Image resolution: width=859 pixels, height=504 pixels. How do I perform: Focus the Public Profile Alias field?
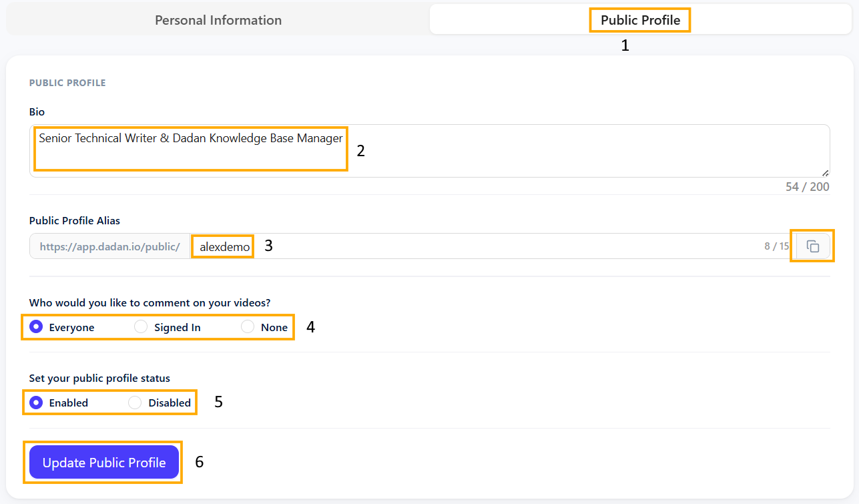click(493, 246)
